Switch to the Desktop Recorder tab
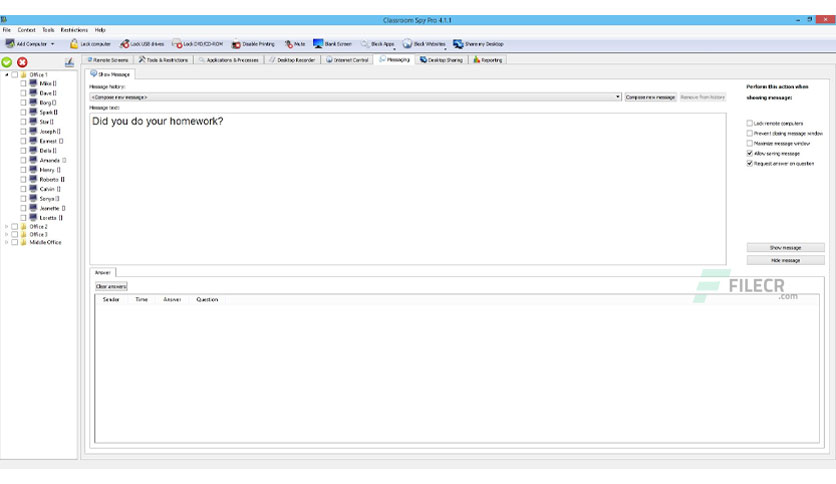 [292, 60]
